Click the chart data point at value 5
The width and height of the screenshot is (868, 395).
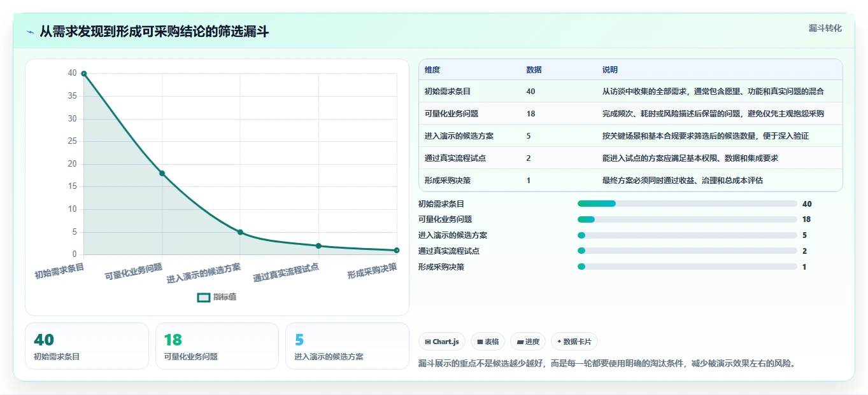point(240,232)
